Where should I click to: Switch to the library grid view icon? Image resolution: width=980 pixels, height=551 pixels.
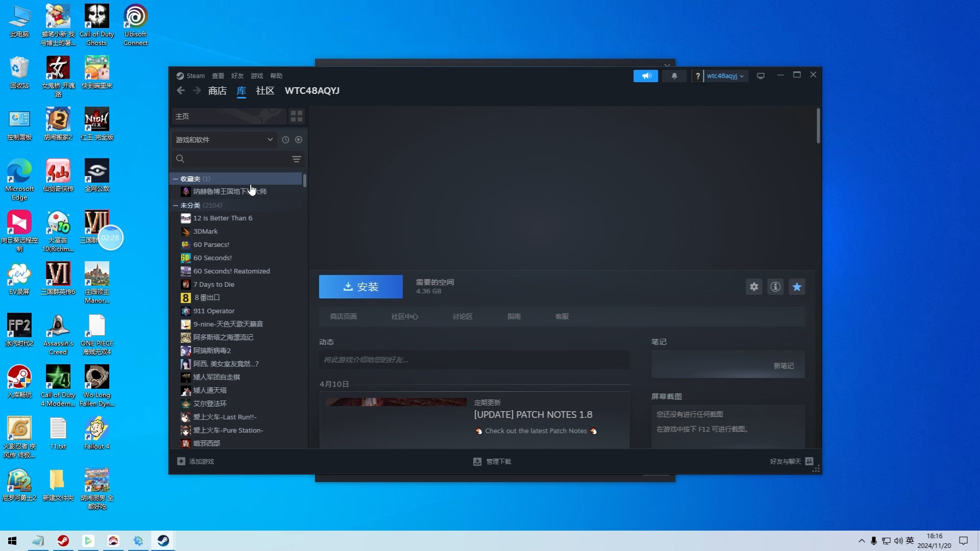297,116
